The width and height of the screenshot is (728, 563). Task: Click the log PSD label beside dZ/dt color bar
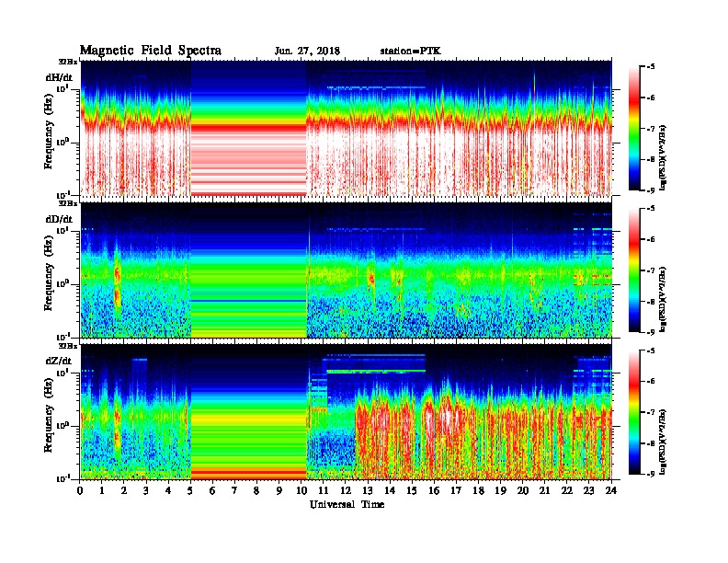(664, 441)
